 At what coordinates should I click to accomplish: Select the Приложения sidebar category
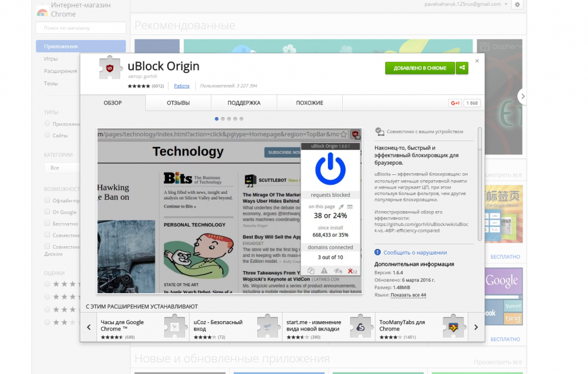tap(81, 46)
